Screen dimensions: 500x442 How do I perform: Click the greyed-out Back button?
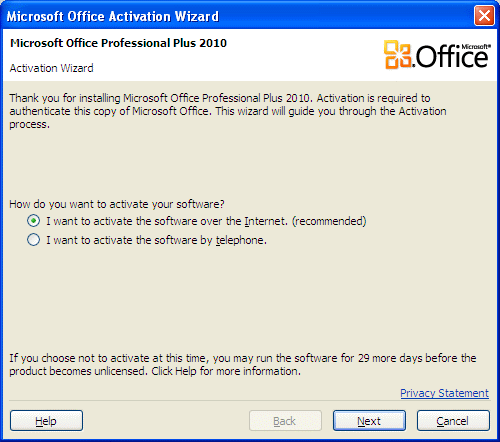tap(285, 421)
